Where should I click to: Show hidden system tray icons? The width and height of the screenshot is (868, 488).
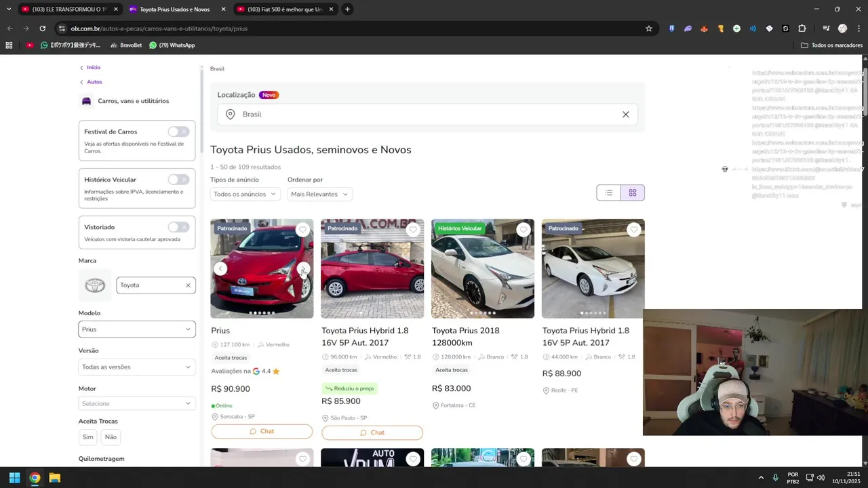point(761,478)
